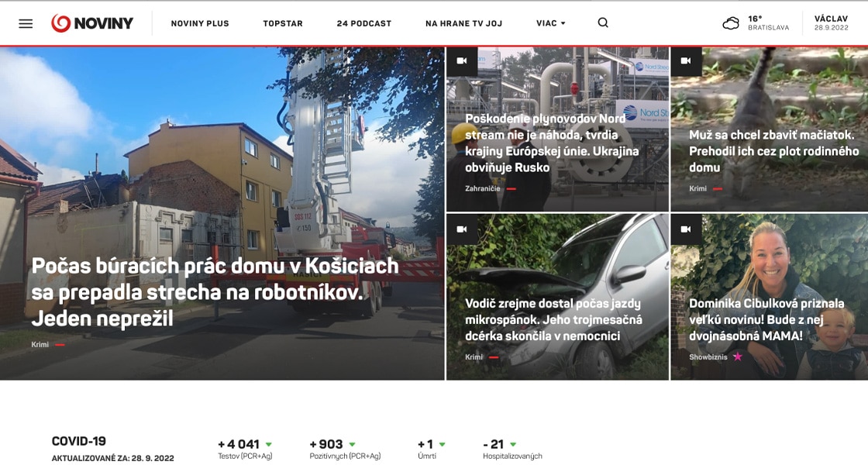Screen dimensions: 868x465
Task: Open the NOVINY PLUS menu item
Action: click(200, 23)
